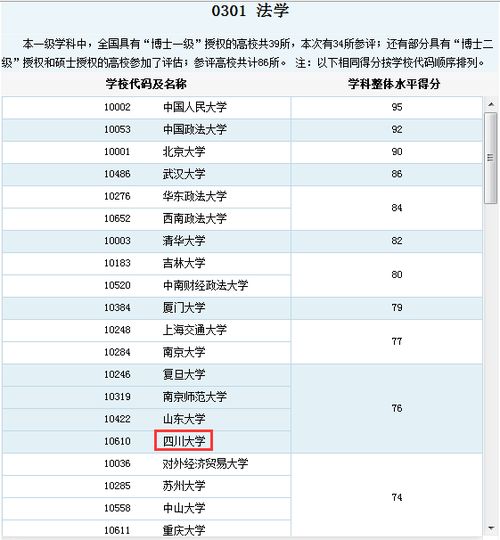Viewport: 500px width, 540px height.
Task: Click school code 10611
Action: (117, 530)
